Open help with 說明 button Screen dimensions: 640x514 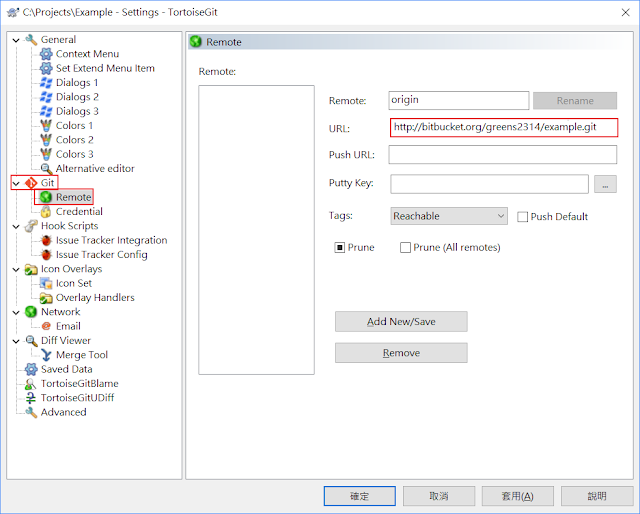tap(597, 496)
